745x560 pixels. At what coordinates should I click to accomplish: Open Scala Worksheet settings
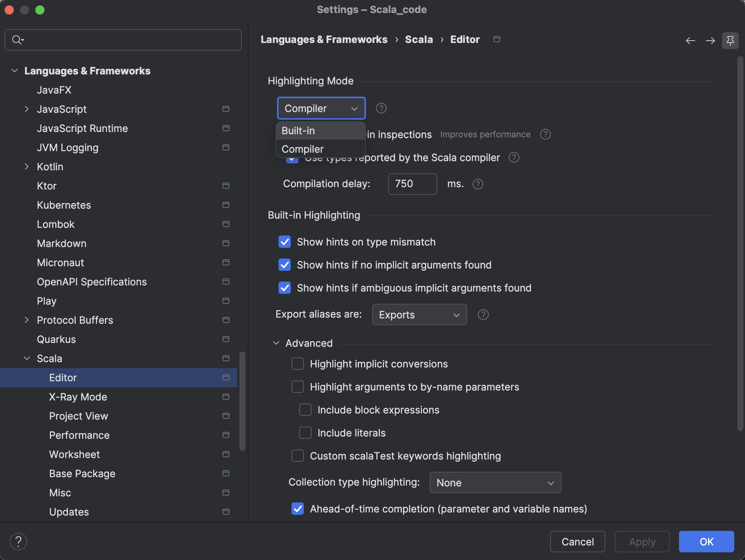tap(74, 454)
